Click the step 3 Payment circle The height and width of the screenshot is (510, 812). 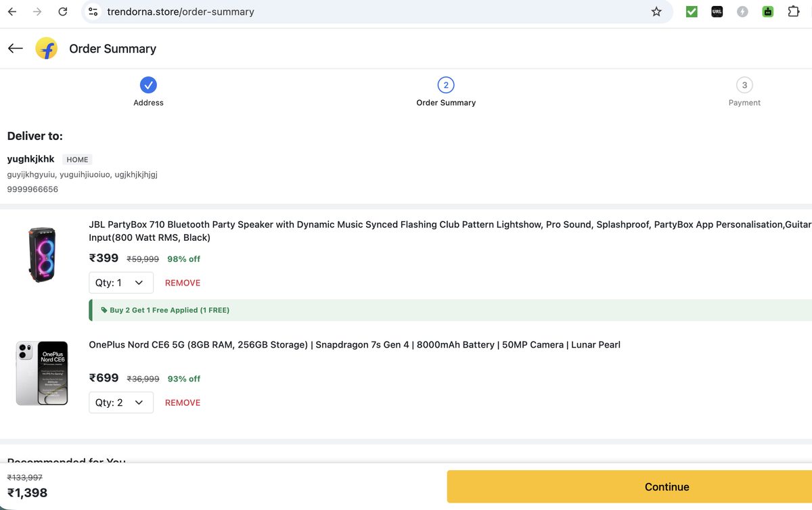[x=744, y=85]
